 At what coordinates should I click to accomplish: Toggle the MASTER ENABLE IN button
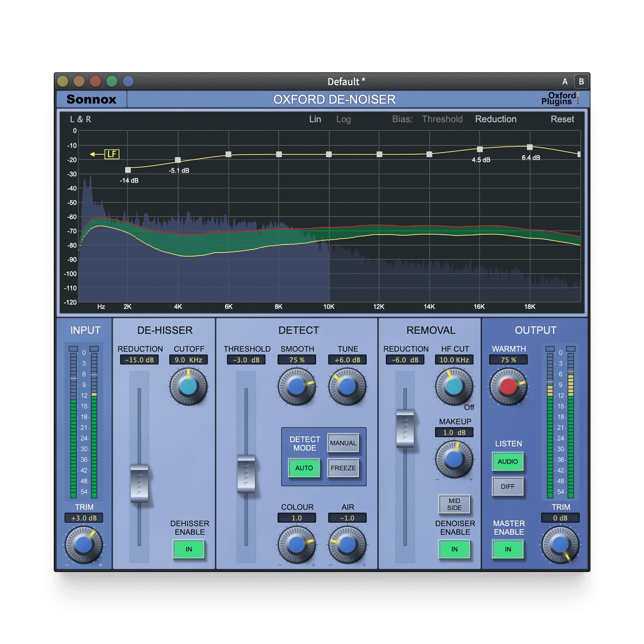click(508, 549)
